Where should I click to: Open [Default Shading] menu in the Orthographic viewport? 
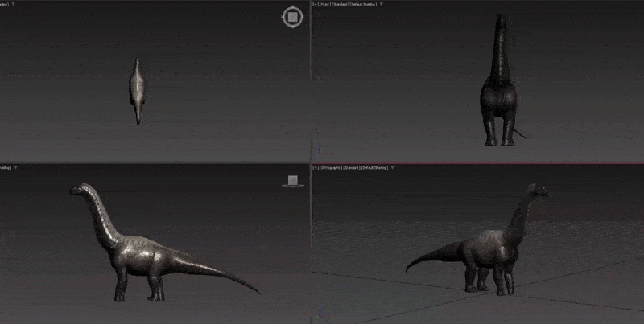[x=374, y=168]
